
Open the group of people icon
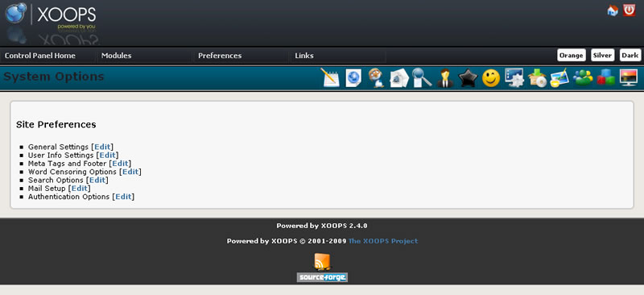pos(583,77)
